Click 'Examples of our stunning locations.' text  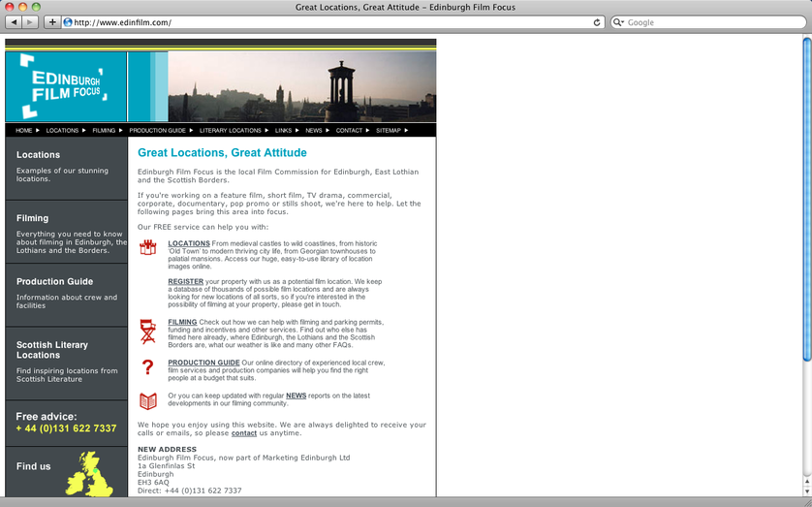(62, 174)
